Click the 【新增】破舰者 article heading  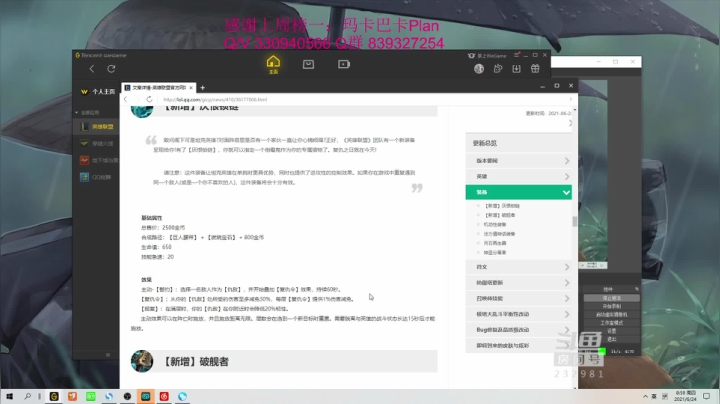(x=196, y=362)
